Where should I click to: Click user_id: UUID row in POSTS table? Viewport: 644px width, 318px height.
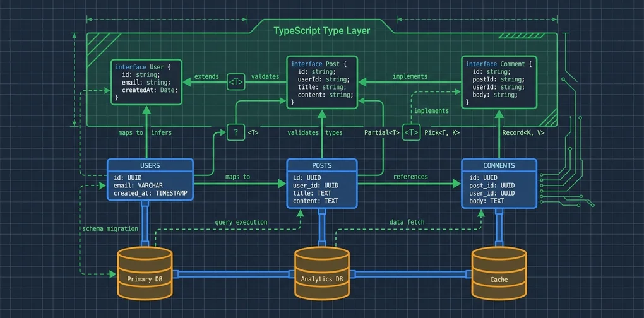tap(314, 185)
